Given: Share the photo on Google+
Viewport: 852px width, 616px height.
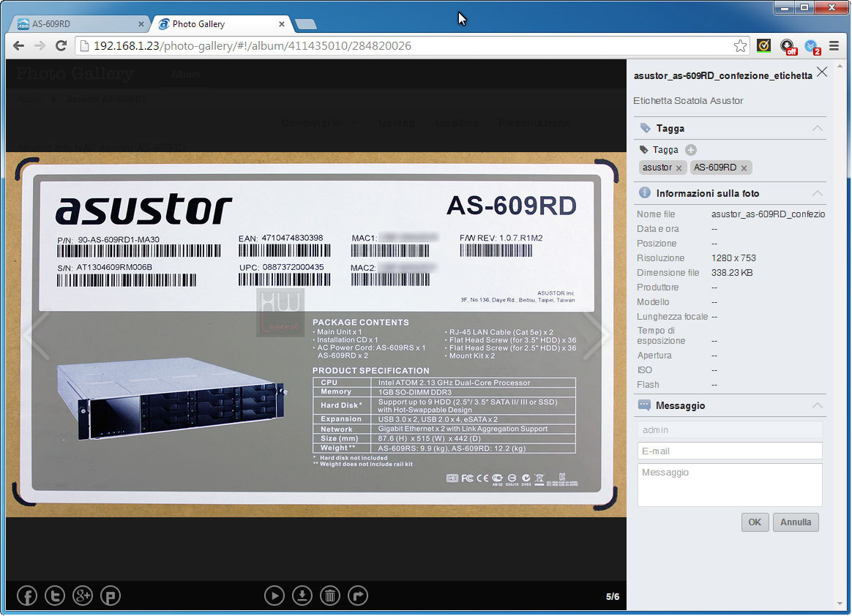Looking at the screenshot, I should click(x=83, y=596).
